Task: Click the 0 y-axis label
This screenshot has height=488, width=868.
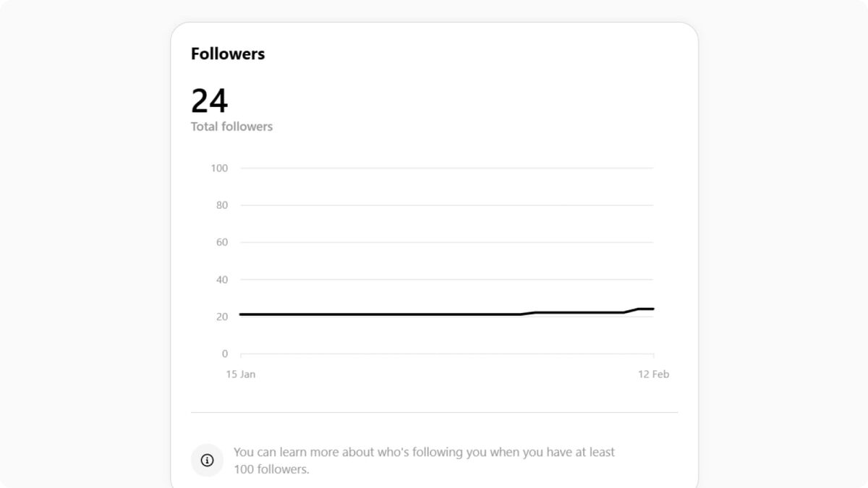Action: pyautogui.click(x=224, y=354)
